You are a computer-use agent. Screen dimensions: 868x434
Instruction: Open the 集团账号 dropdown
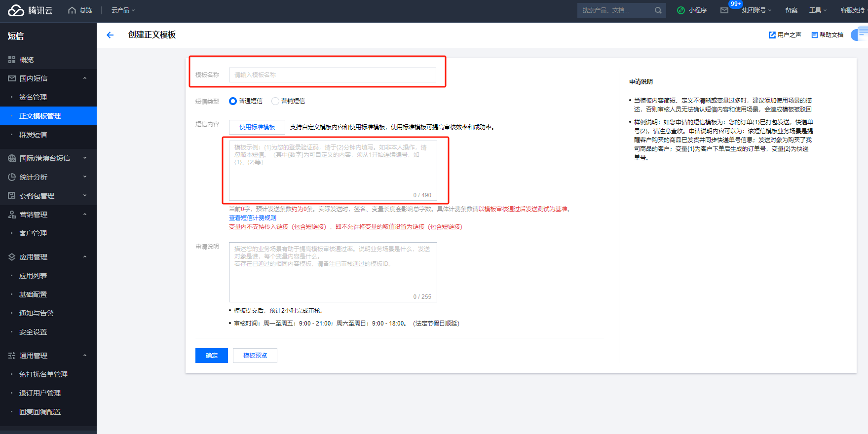pyautogui.click(x=756, y=10)
